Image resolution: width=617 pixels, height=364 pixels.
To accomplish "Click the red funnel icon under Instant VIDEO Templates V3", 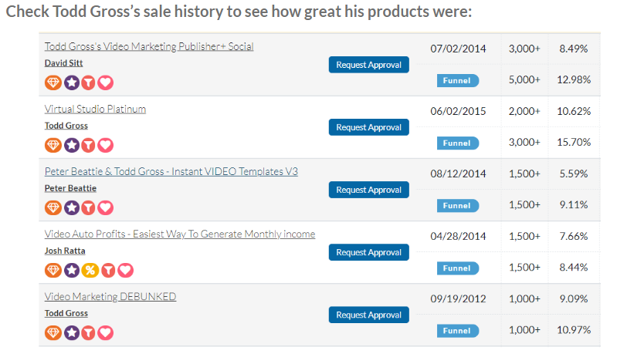I will click(x=89, y=207).
